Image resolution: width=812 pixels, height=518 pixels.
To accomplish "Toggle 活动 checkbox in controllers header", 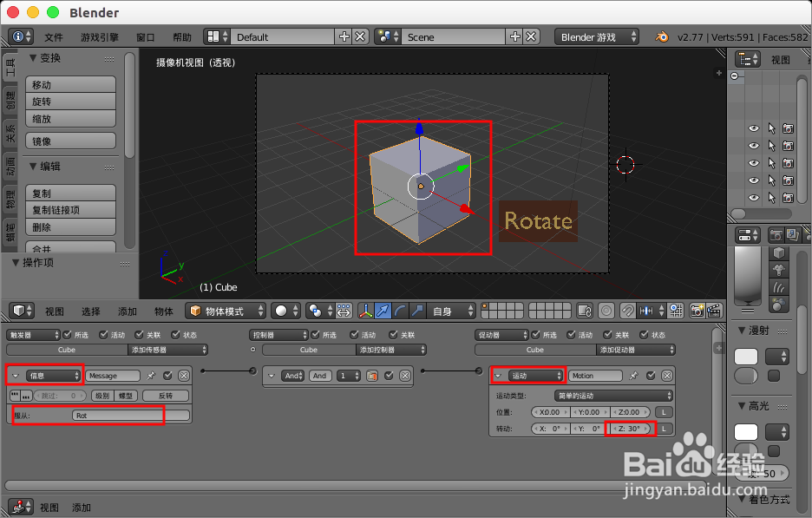I will 354,335.
